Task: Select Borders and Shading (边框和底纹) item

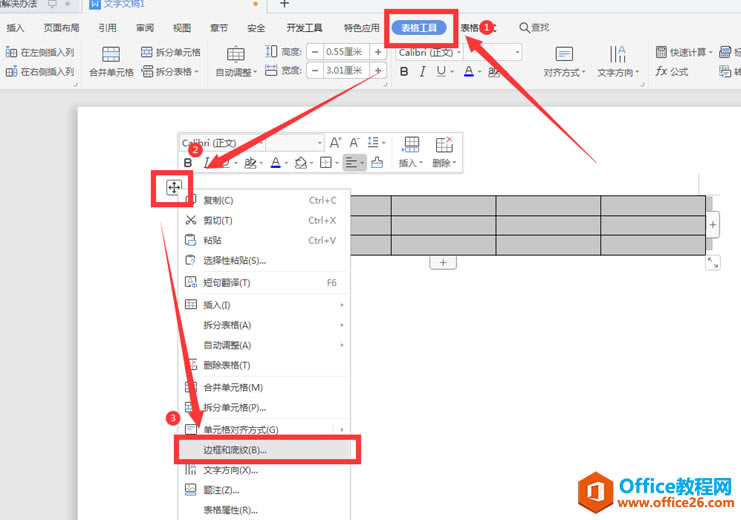Action: pyautogui.click(x=267, y=450)
